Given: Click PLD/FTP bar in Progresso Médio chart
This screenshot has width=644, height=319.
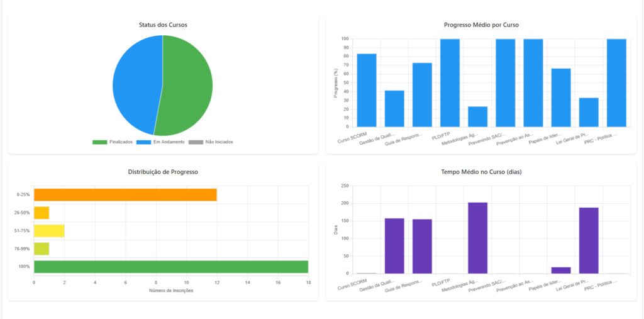Looking at the screenshot, I should (x=450, y=82).
